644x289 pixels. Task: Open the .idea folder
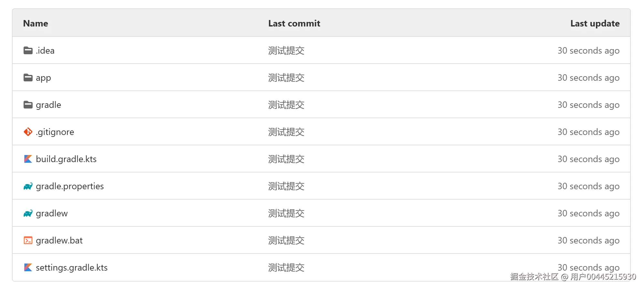(45, 51)
